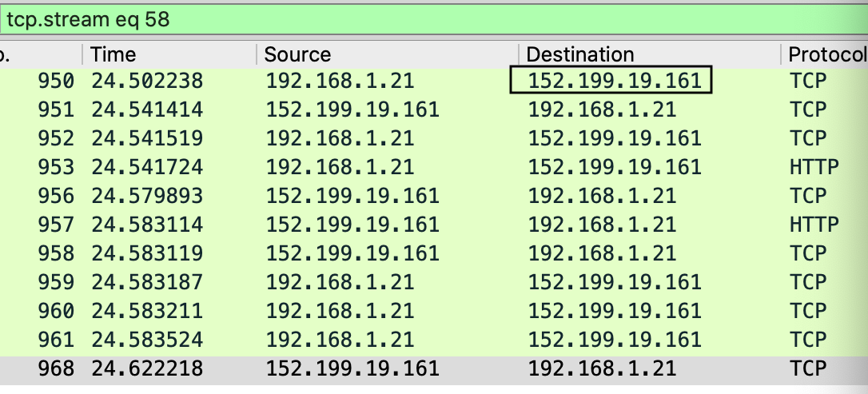Click the boxed destination 152.199.19.161 in packet 950
This screenshot has height=394, width=868.
611,81
